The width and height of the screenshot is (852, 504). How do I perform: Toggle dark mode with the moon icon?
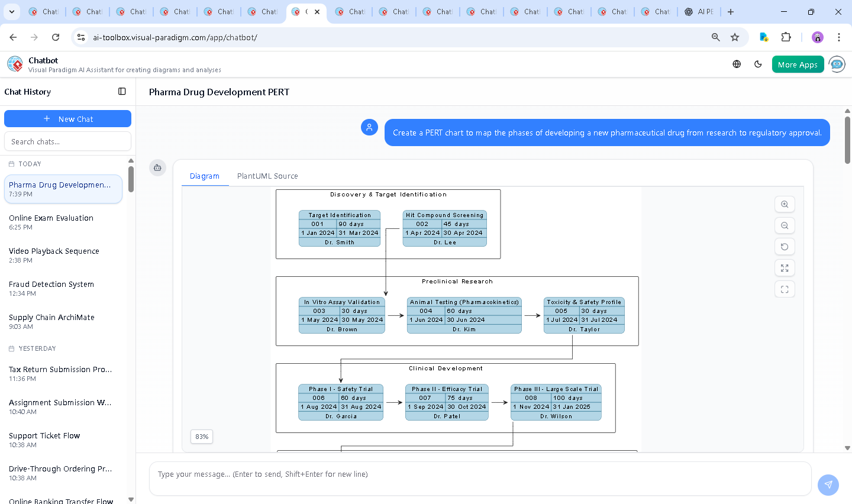coord(758,64)
